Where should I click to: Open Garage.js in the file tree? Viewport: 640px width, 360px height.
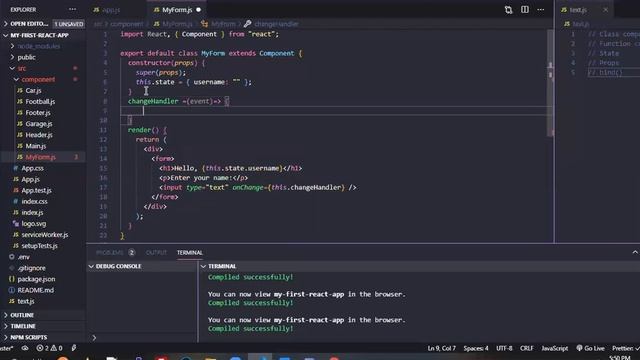(x=39, y=124)
